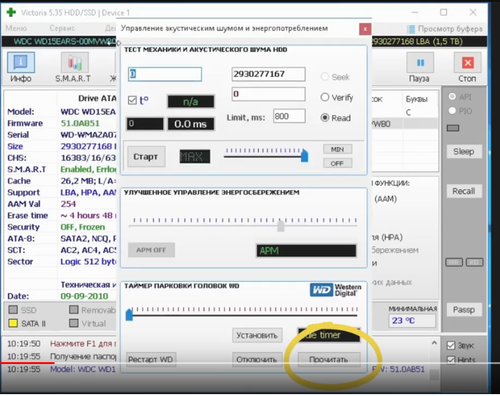The height and width of the screenshot is (396, 500).
Task: Open the S.M.A.R.T toolbar button
Action: point(74,68)
